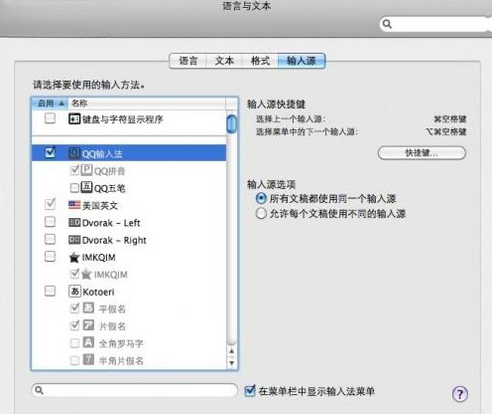Click the magnifier icon in bottom search field
The width and height of the screenshot is (492, 414).
[x=39, y=390]
